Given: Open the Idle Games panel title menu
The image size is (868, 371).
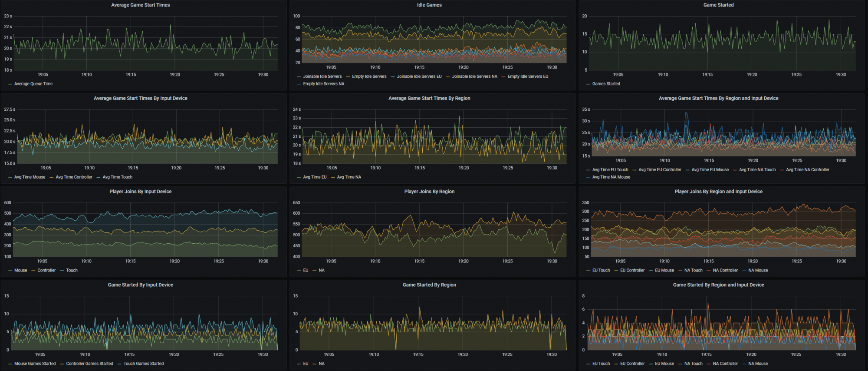Looking at the screenshot, I should point(429,5).
